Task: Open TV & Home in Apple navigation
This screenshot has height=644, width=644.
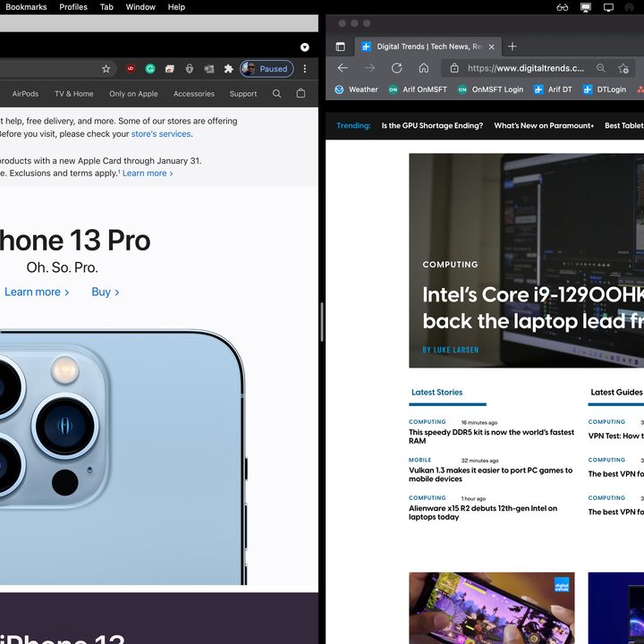Action: click(74, 94)
